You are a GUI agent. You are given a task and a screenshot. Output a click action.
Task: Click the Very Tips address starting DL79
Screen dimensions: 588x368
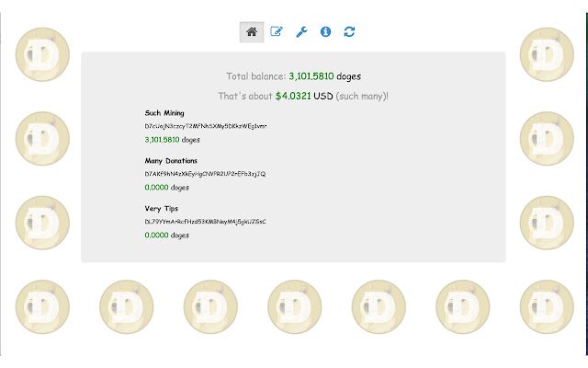tap(206, 222)
